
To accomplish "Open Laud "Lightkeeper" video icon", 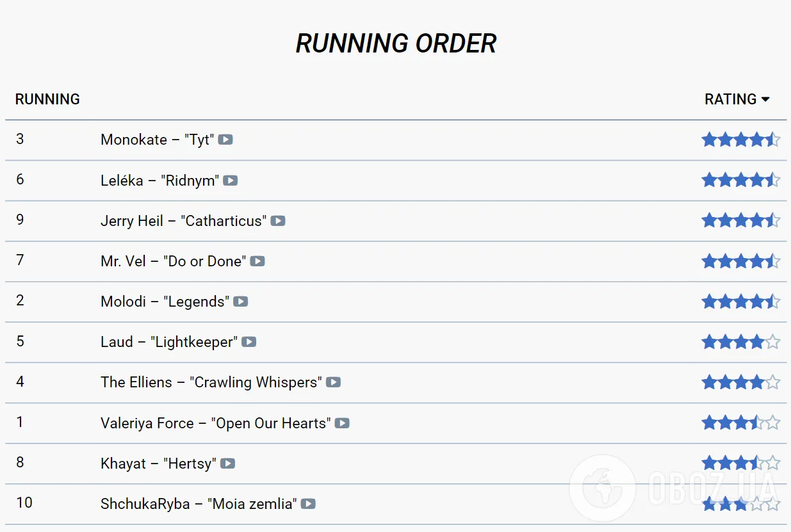I will coord(249,342).
